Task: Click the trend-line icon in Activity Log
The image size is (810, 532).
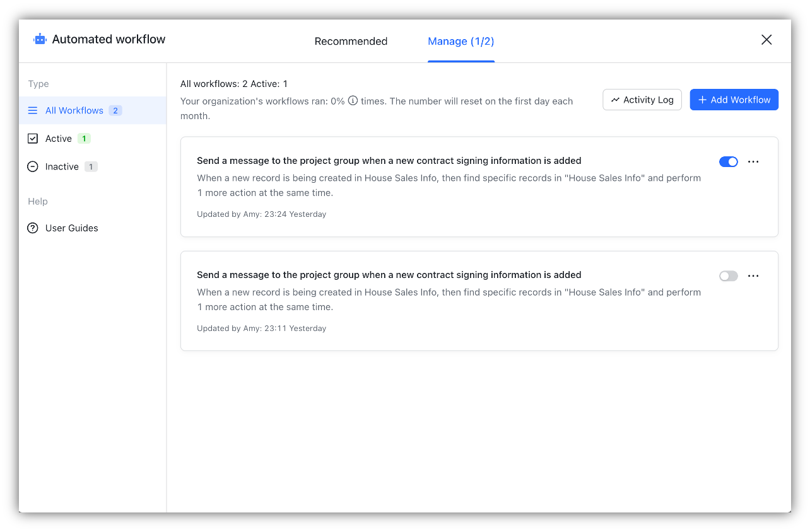Action: 615,100
